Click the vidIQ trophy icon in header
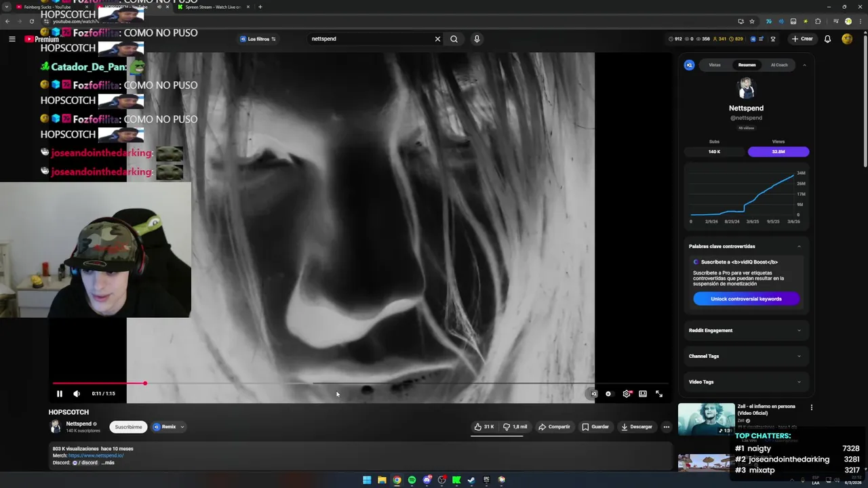868x488 pixels. click(772, 39)
